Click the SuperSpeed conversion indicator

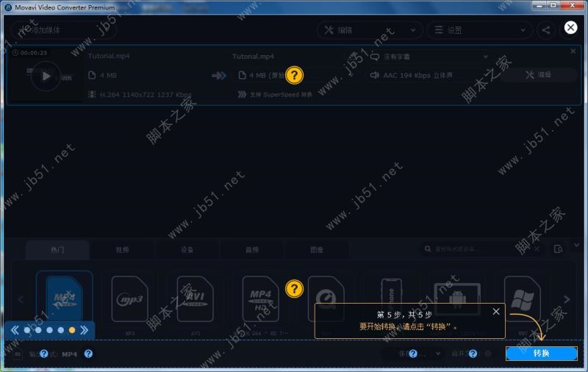click(275, 95)
